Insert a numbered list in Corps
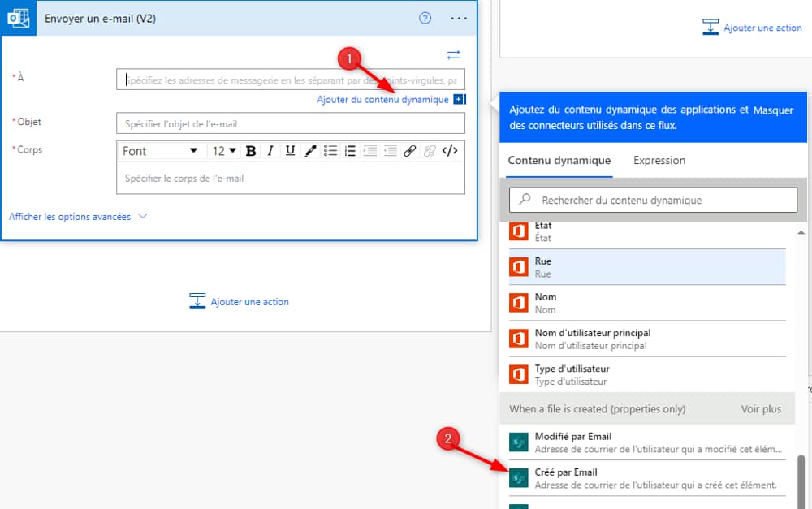This screenshot has width=812, height=509. coord(350,151)
